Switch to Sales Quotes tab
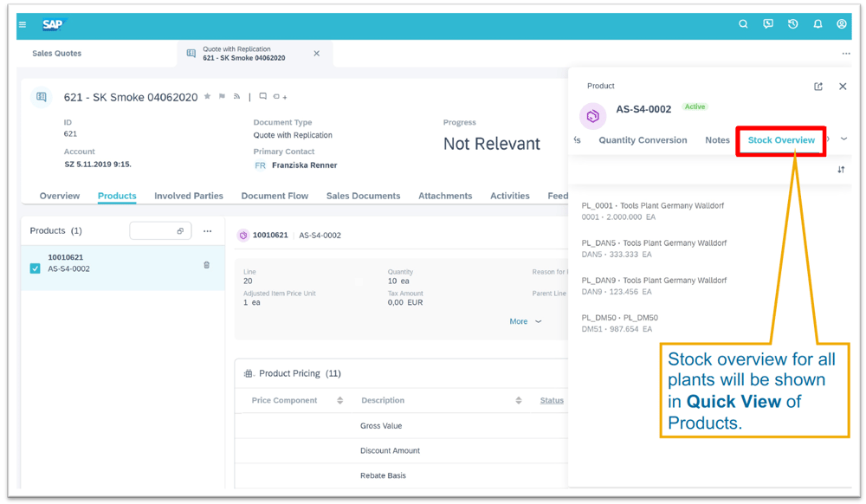This screenshot has width=866, height=504. (57, 54)
